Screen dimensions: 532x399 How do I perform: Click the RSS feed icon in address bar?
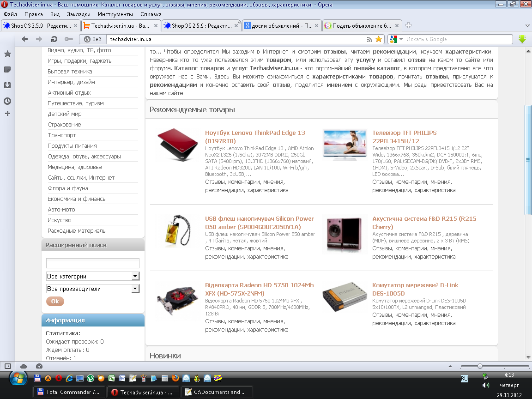point(369,39)
